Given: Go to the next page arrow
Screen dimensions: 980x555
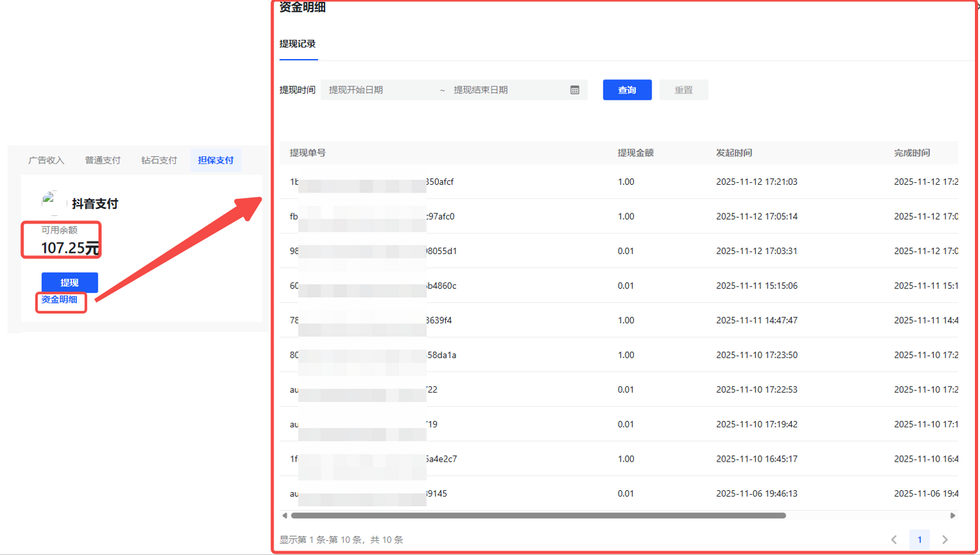Looking at the screenshot, I should point(945,540).
